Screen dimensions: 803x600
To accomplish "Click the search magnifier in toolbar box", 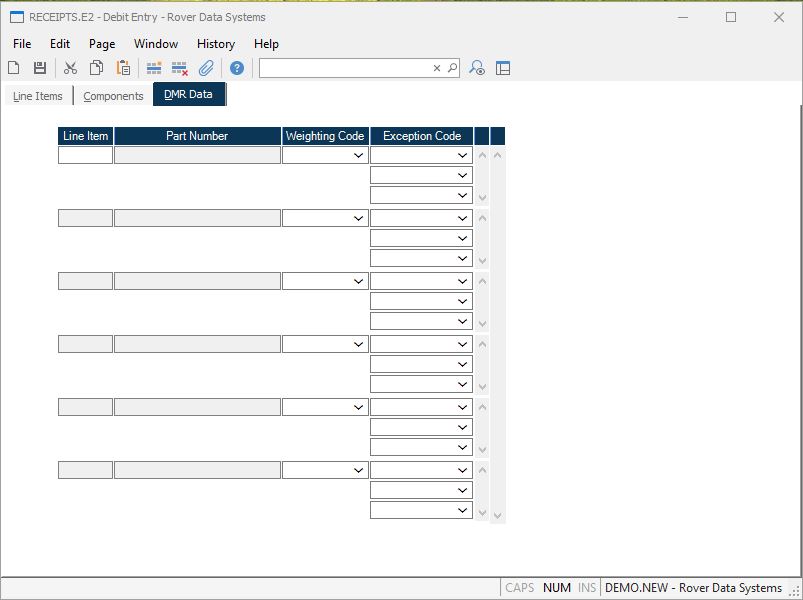I will point(452,68).
